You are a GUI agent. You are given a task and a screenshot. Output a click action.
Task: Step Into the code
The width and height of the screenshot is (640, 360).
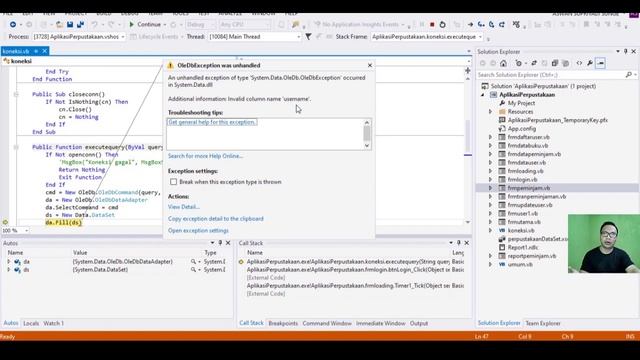point(481,25)
